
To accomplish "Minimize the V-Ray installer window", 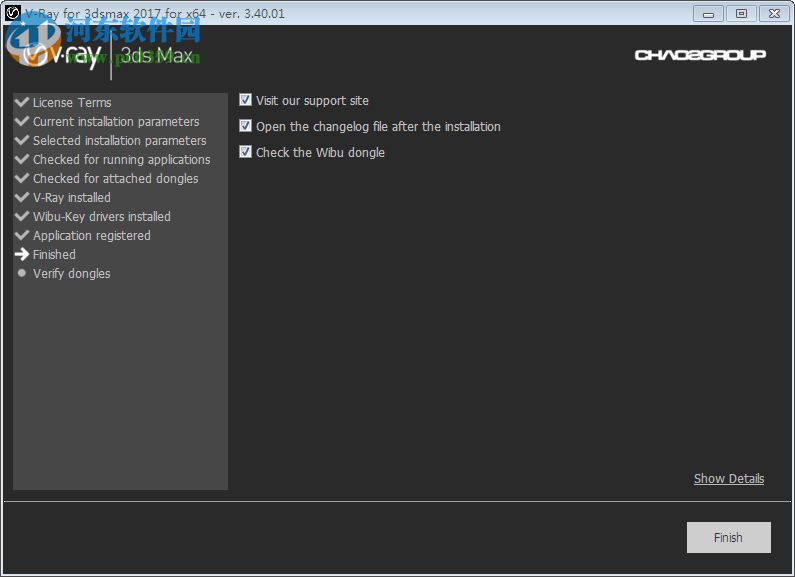I will (708, 14).
